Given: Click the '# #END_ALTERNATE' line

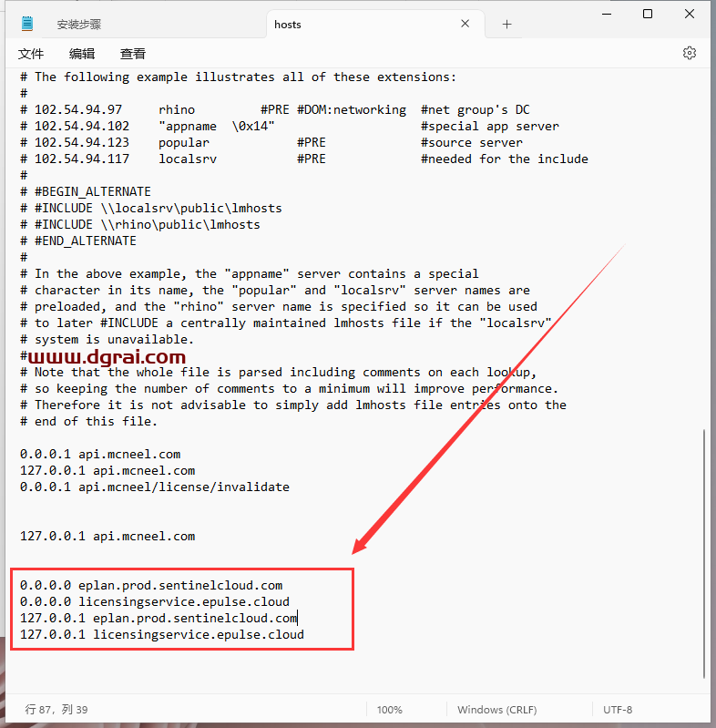Looking at the screenshot, I should pyautogui.click(x=78, y=241).
